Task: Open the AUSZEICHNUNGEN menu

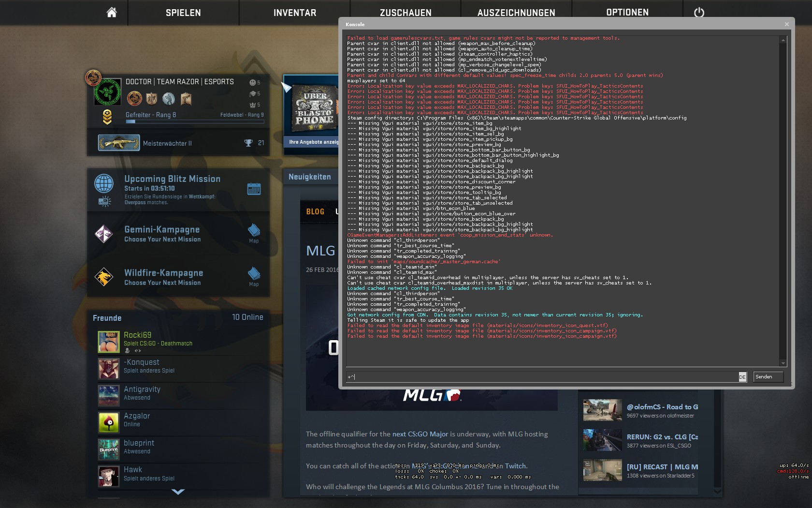Action: tap(516, 13)
